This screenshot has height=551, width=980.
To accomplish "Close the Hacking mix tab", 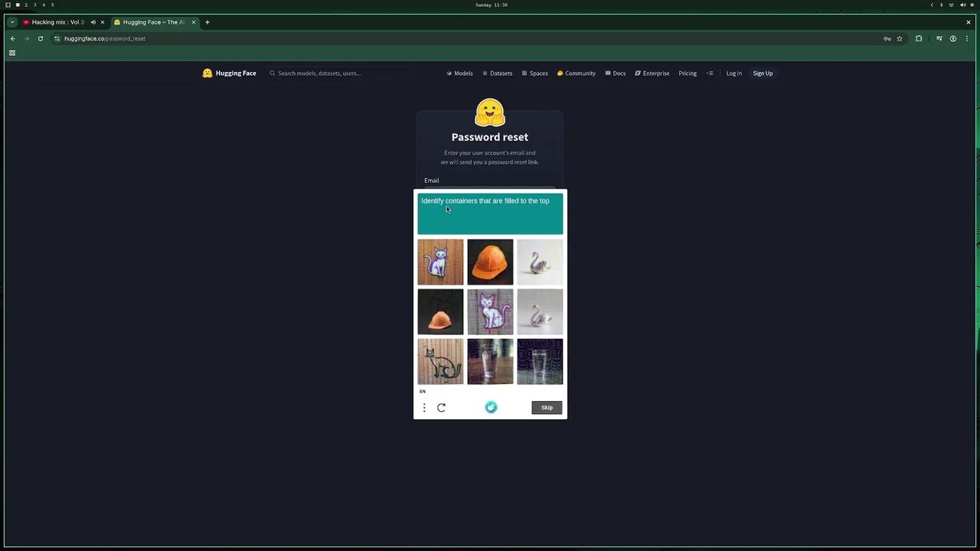I will (x=103, y=22).
